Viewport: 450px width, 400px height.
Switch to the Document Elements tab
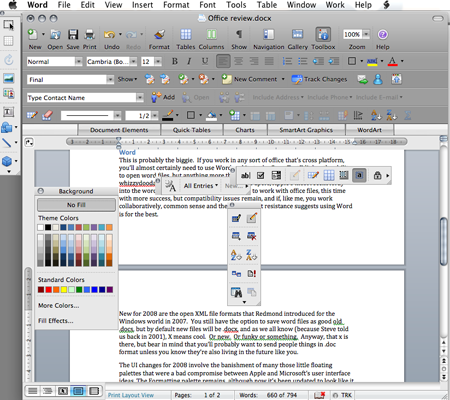point(119,130)
